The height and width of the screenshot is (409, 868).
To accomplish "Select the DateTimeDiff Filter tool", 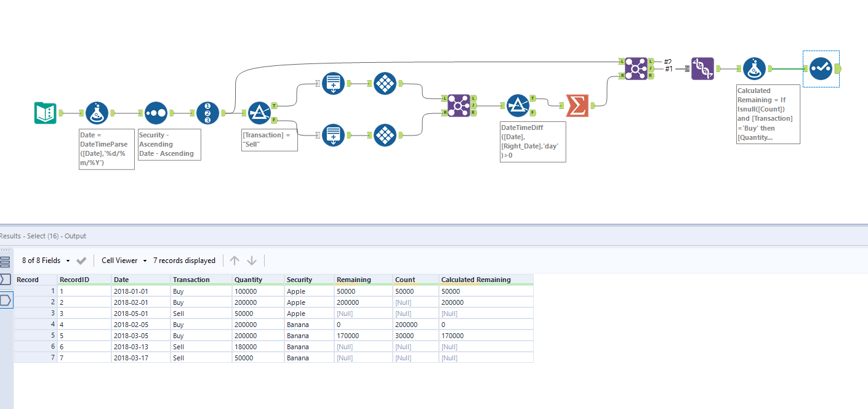I will (520, 106).
